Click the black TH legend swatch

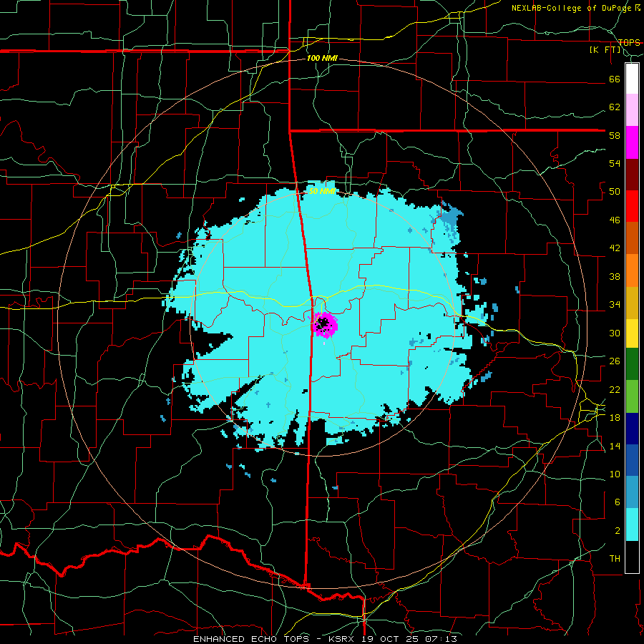coord(632,557)
